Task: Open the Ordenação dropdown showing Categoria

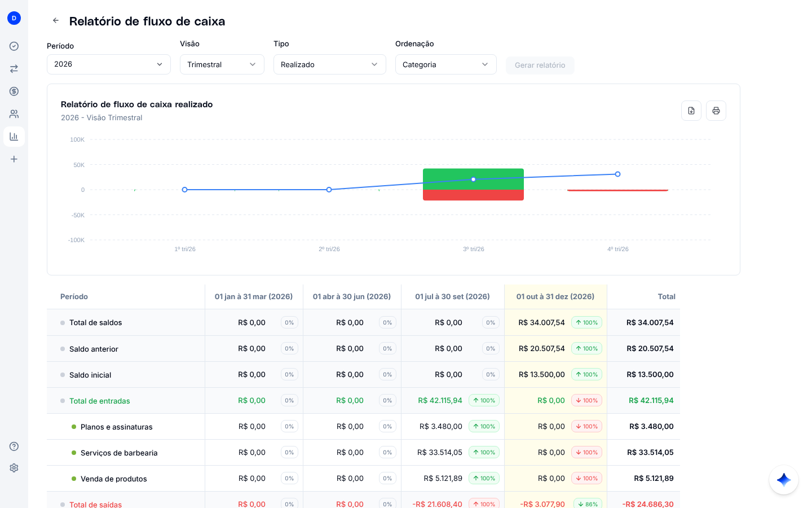Action: tap(446, 64)
